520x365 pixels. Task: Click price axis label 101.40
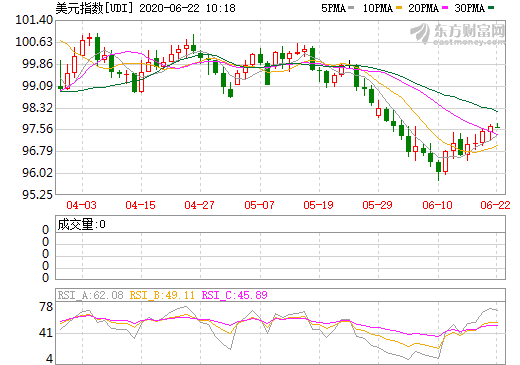point(34,20)
